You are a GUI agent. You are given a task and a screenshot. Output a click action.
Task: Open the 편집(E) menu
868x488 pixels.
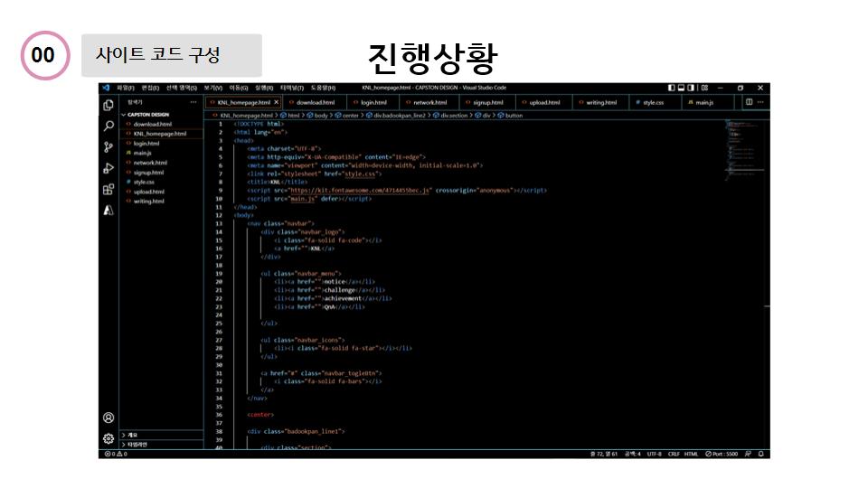click(x=150, y=88)
